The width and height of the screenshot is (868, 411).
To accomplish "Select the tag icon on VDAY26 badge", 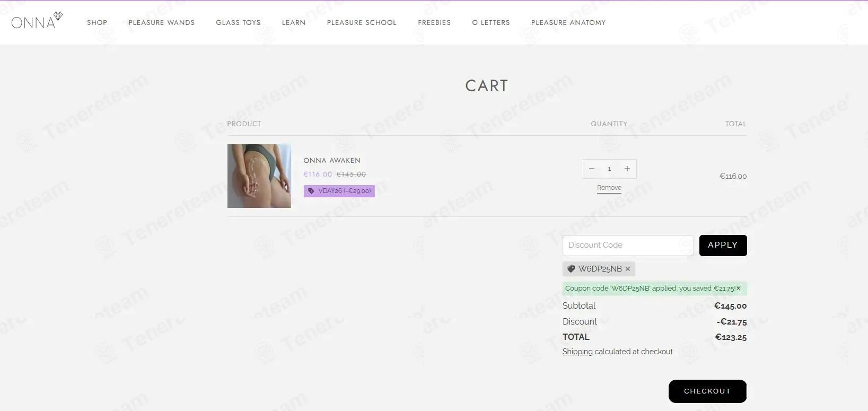I will click(x=311, y=191).
